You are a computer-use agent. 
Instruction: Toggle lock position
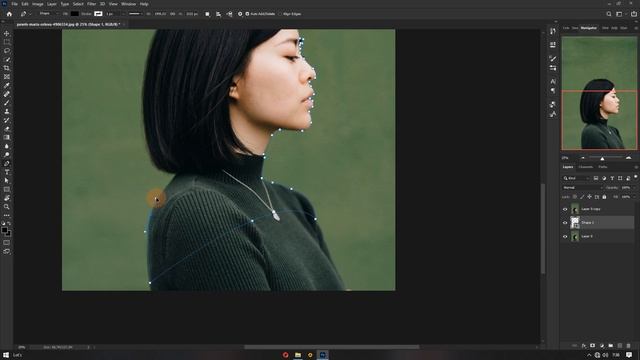tap(589, 197)
